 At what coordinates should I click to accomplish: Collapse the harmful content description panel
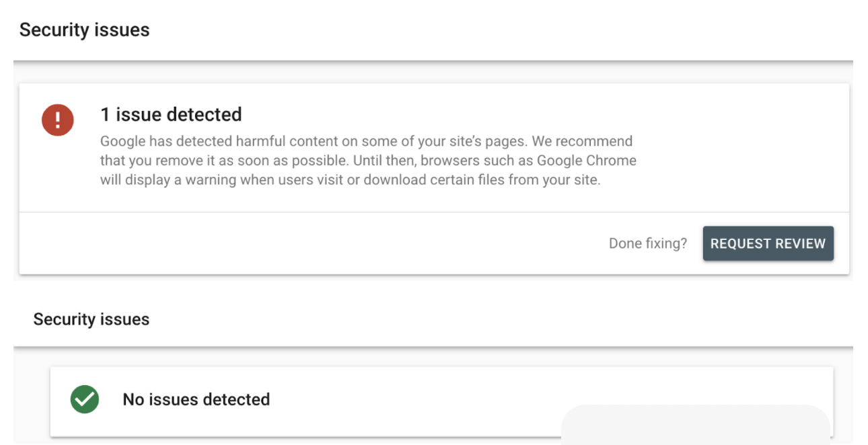pos(368,160)
